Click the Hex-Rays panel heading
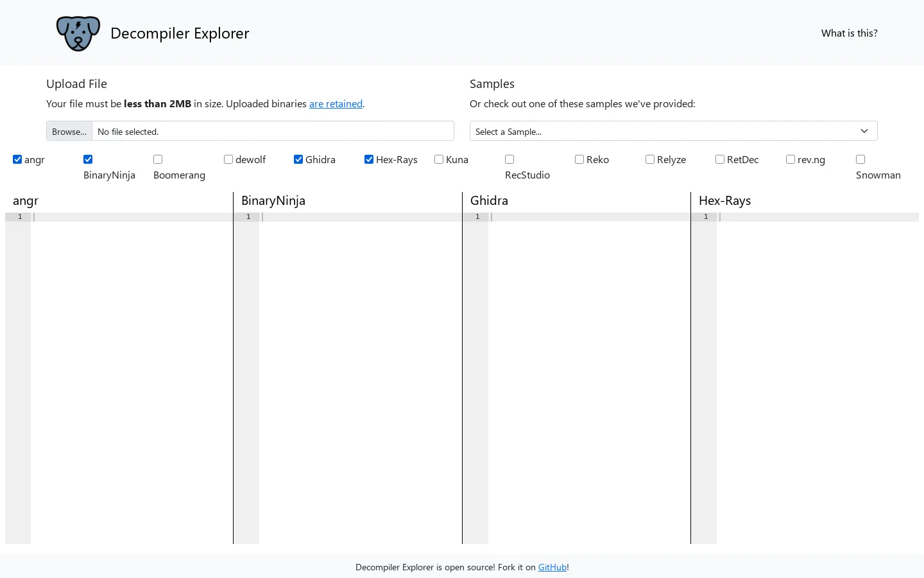The width and height of the screenshot is (924, 578). coord(724,201)
